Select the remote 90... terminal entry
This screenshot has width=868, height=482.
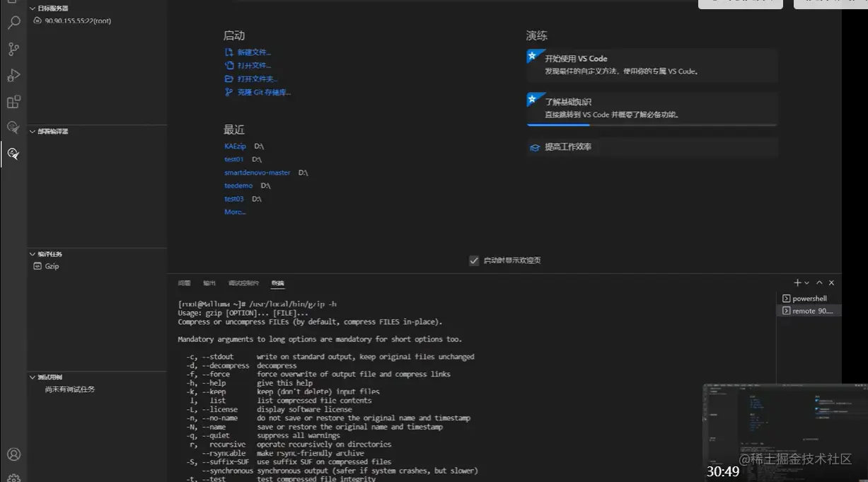click(809, 311)
